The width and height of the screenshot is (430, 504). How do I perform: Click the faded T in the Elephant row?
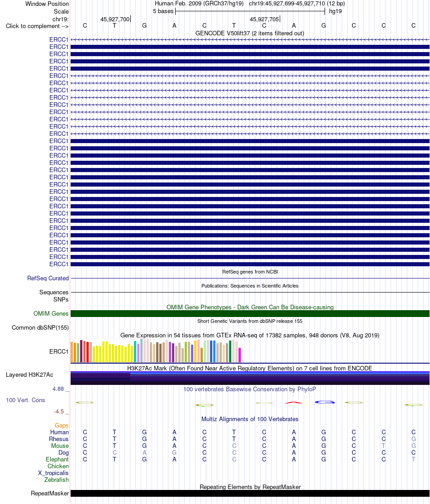click(x=413, y=459)
